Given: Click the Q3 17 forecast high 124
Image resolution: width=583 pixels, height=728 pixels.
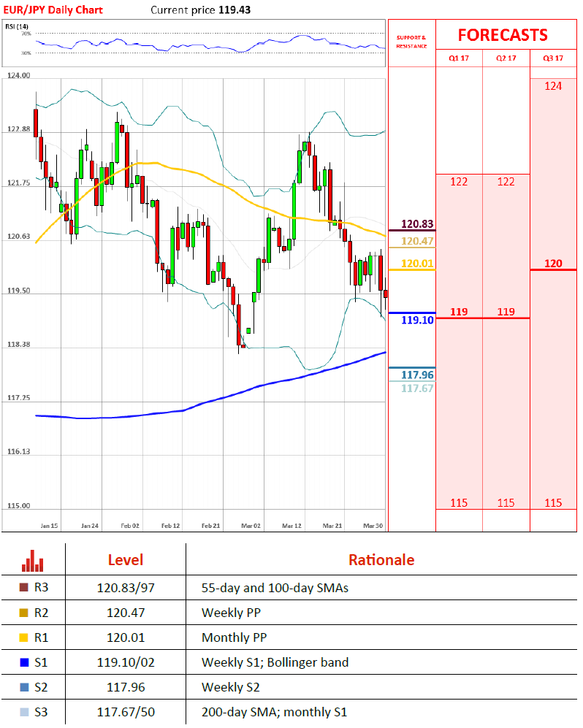Looking at the screenshot, I should coord(553,86).
